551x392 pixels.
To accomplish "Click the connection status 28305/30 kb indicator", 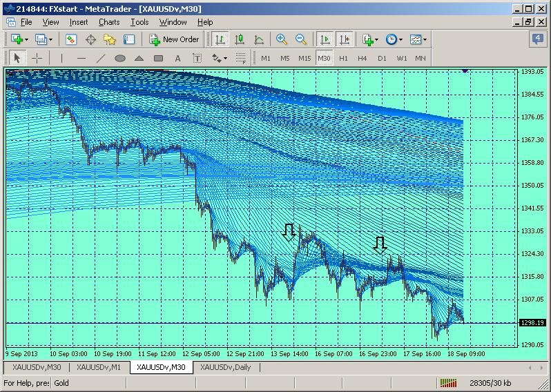I will (x=489, y=382).
